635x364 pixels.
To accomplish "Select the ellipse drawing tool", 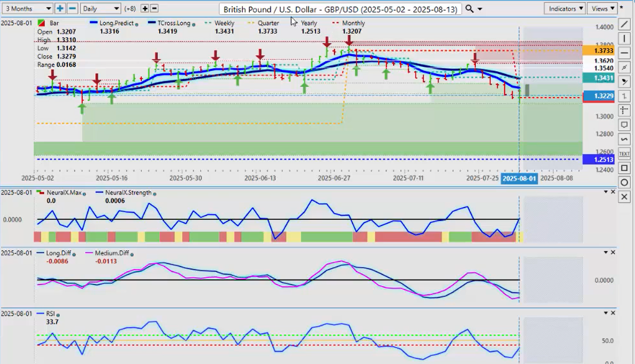I will coord(624,182).
